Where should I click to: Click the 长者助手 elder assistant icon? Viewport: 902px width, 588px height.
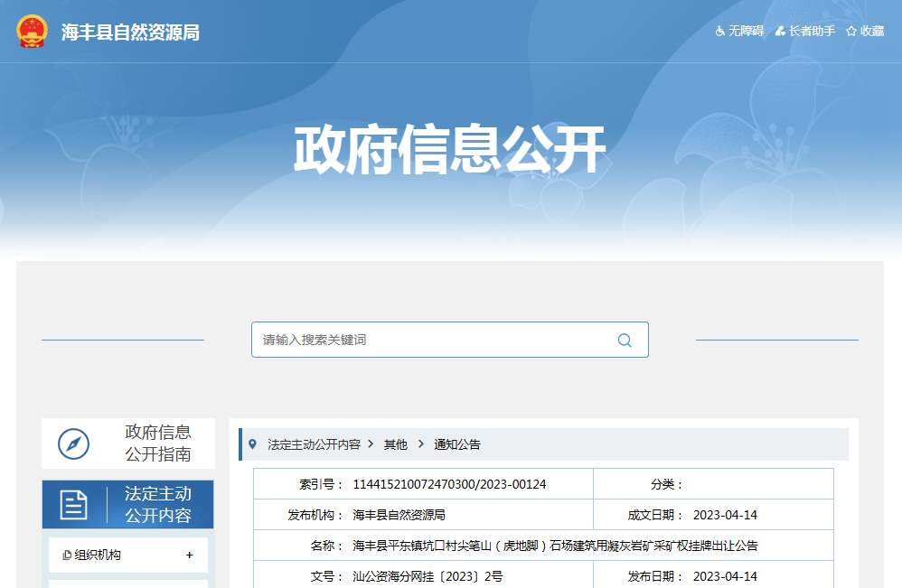click(x=780, y=32)
